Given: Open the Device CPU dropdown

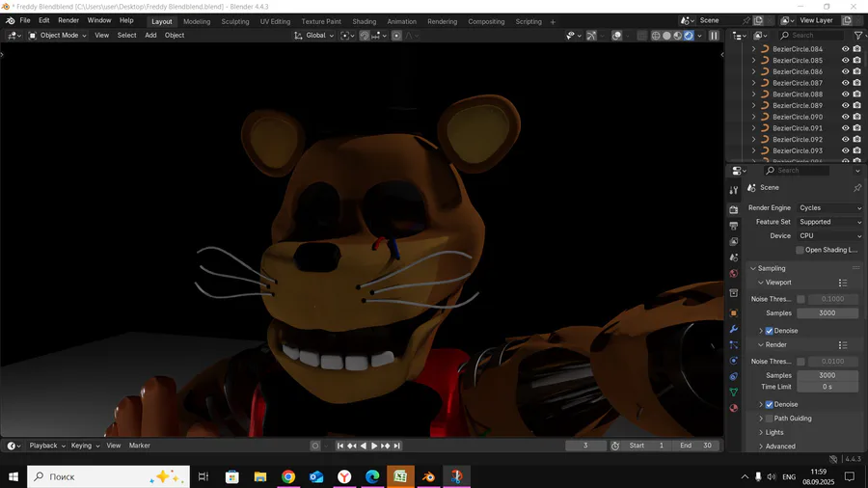Looking at the screenshot, I should click(829, 235).
